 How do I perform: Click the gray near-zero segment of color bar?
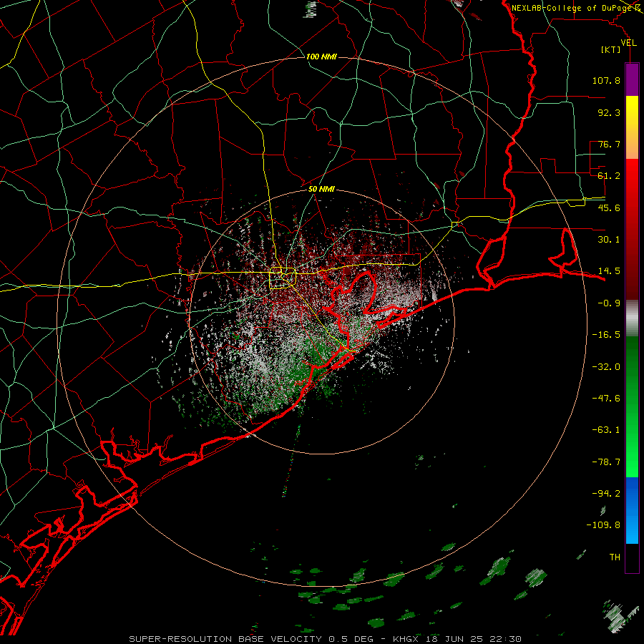pyautogui.click(x=632, y=318)
